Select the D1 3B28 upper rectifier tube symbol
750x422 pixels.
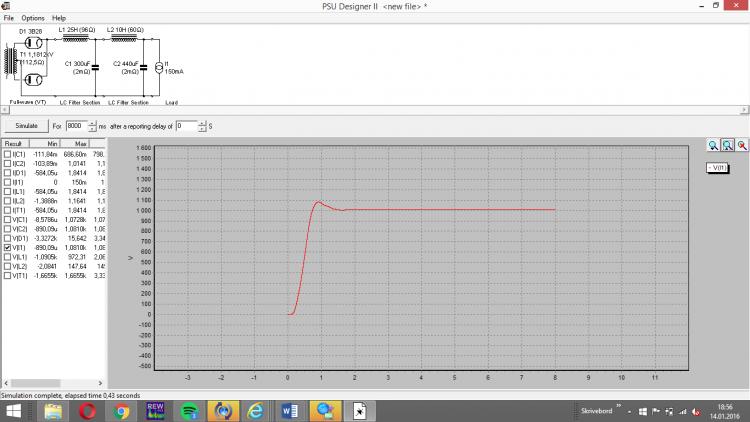pyautogui.click(x=33, y=43)
